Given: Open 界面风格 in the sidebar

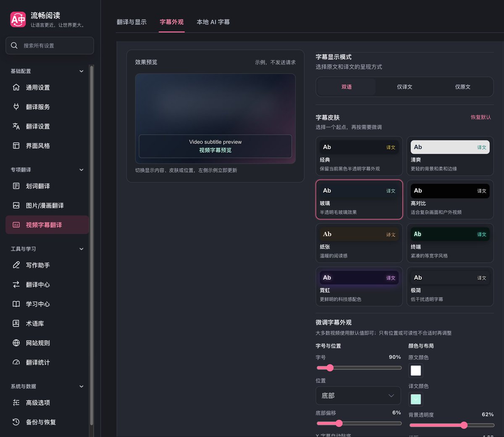Looking at the screenshot, I should [47, 146].
